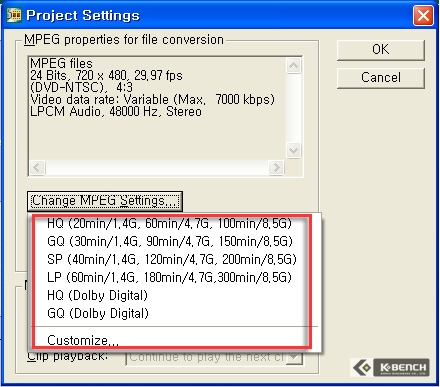Open the Clip playback dropdown arrow
This screenshot has width=440, height=387.
tap(295, 358)
